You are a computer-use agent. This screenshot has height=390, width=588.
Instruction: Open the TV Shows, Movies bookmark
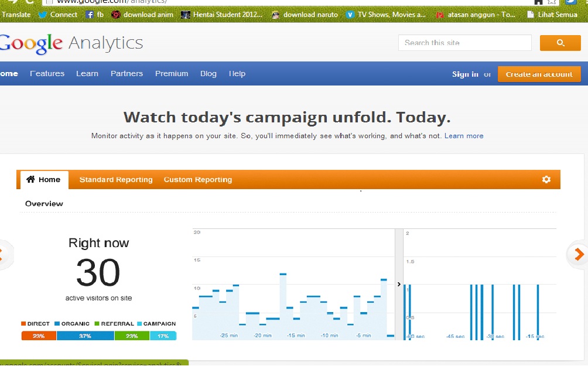pos(387,15)
